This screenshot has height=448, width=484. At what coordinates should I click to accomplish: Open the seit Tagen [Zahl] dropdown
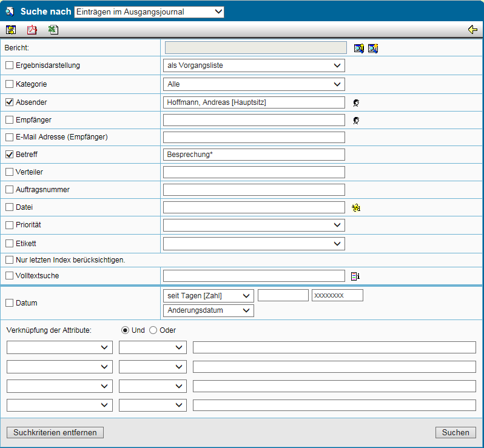(x=209, y=296)
